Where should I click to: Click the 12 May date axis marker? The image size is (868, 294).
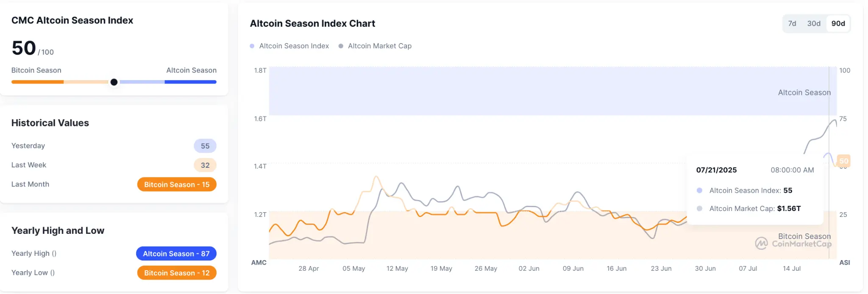click(x=397, y=269)
